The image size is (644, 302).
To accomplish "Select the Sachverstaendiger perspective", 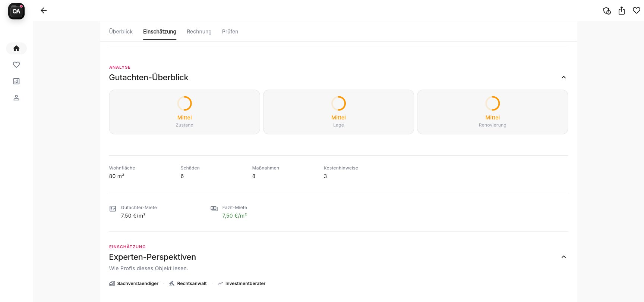I will pyautogui.click(x=134, y=284).
